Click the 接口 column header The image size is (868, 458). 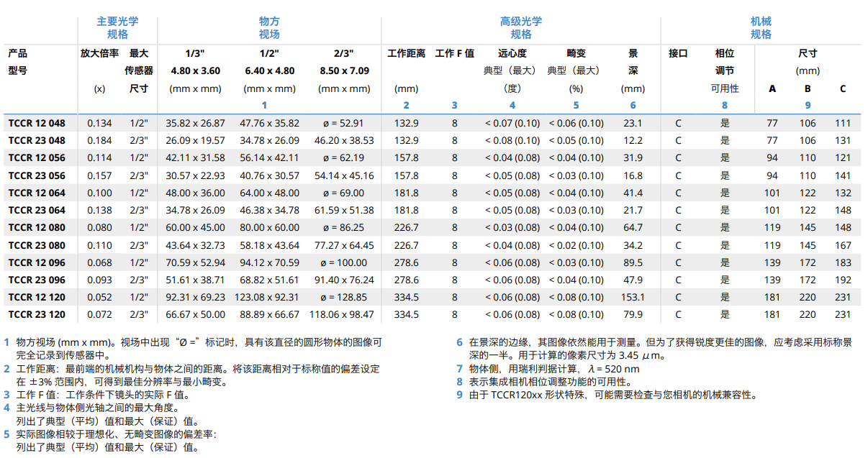[678, 53]
